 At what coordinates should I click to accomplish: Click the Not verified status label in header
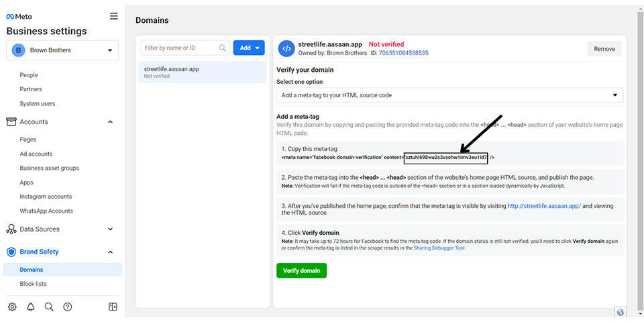click(386, 44)
